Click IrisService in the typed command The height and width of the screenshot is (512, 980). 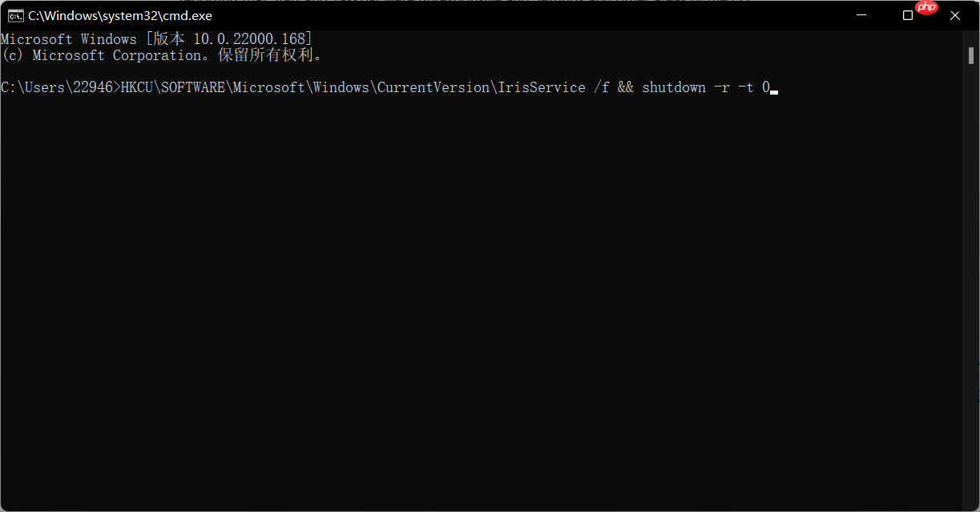click(542, 87)
